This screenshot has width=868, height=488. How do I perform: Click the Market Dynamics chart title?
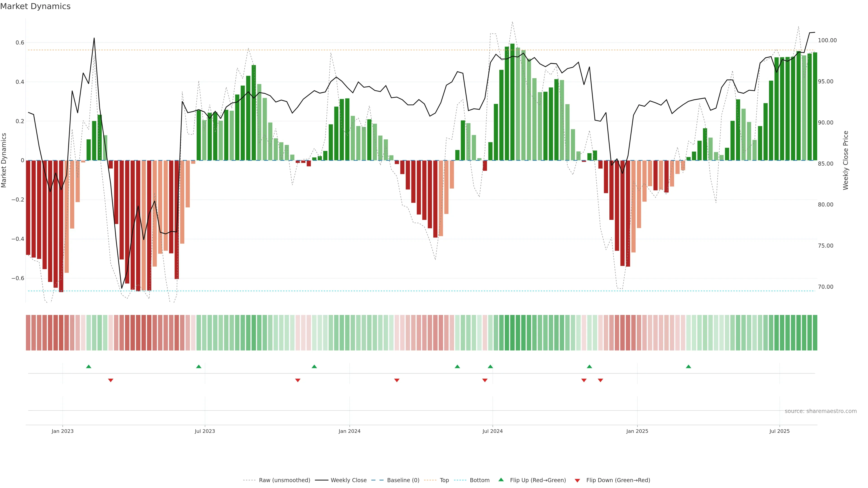[35, 6]
